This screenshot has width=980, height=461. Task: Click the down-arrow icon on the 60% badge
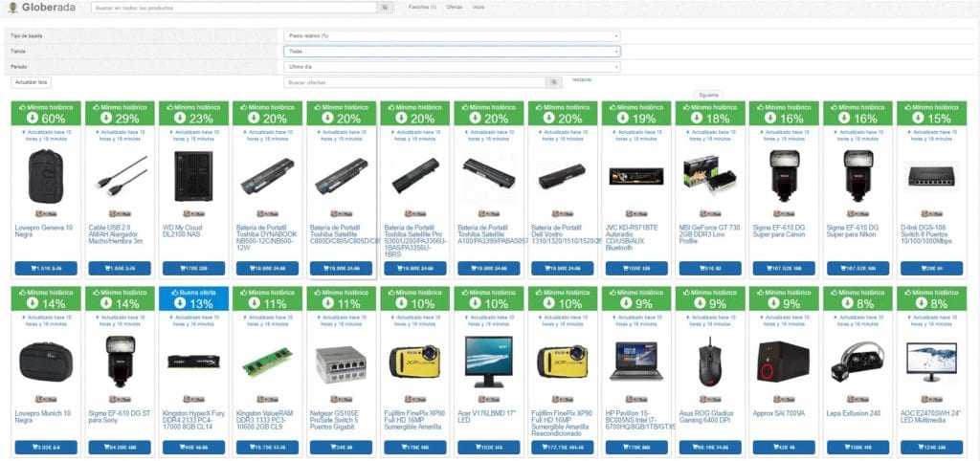tap(37, 119)
